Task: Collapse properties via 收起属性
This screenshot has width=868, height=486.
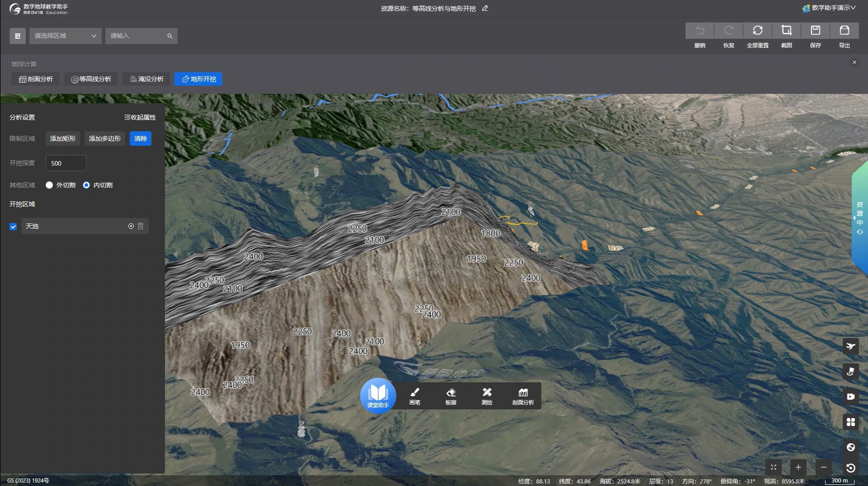Action: click(x=140, y=118)
